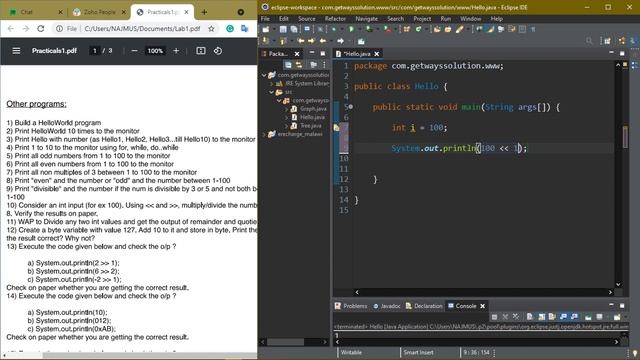Collapse the src folder node
Image resolution: width=640 pixels, height=360 pixels.
[271, 92]
